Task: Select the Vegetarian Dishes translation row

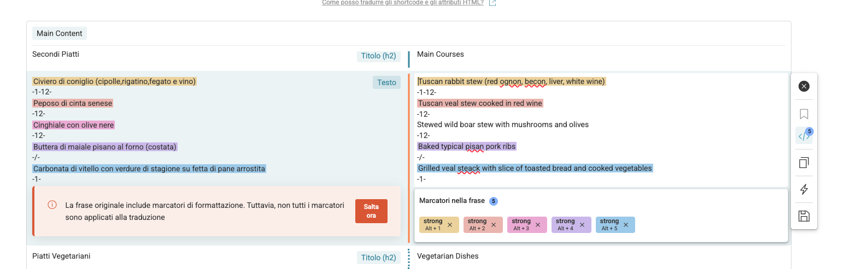Action: tap(448, 256)
